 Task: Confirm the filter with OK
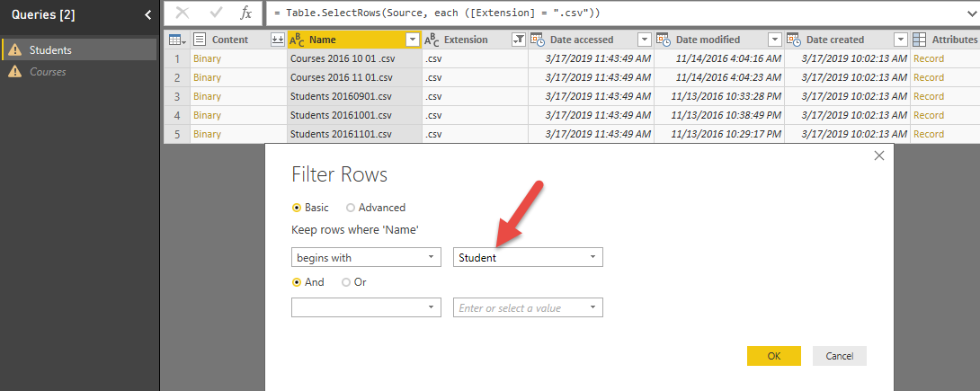pos(774,356)
